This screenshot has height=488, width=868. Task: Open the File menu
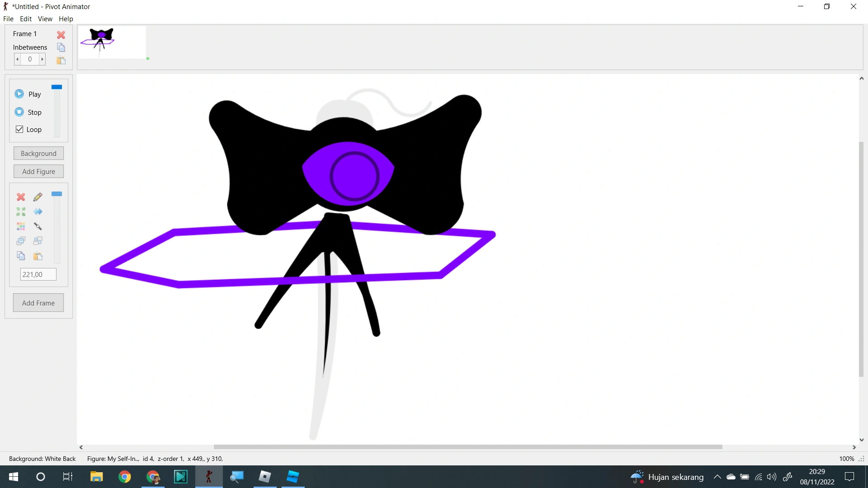8,19
